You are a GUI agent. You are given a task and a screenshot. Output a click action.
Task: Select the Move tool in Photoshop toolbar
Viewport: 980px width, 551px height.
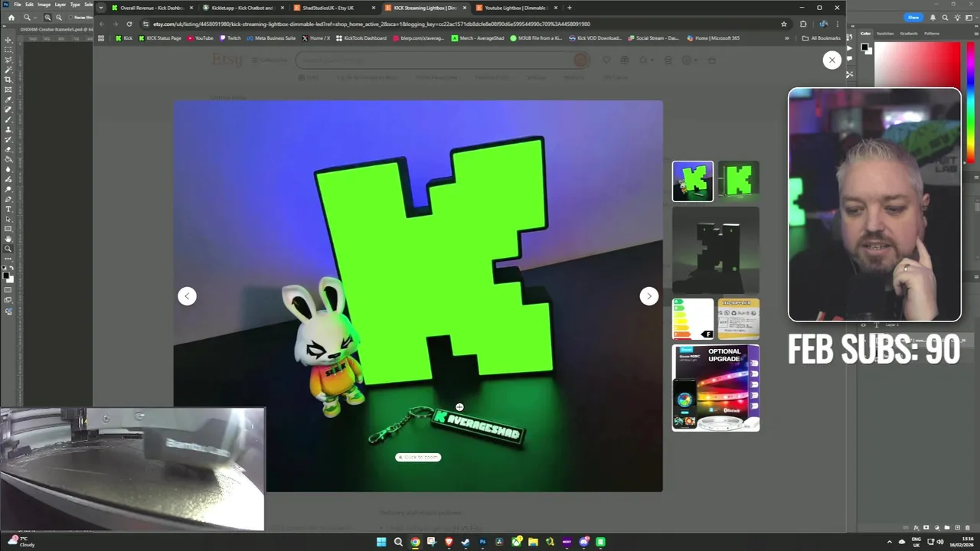(8, 40)
